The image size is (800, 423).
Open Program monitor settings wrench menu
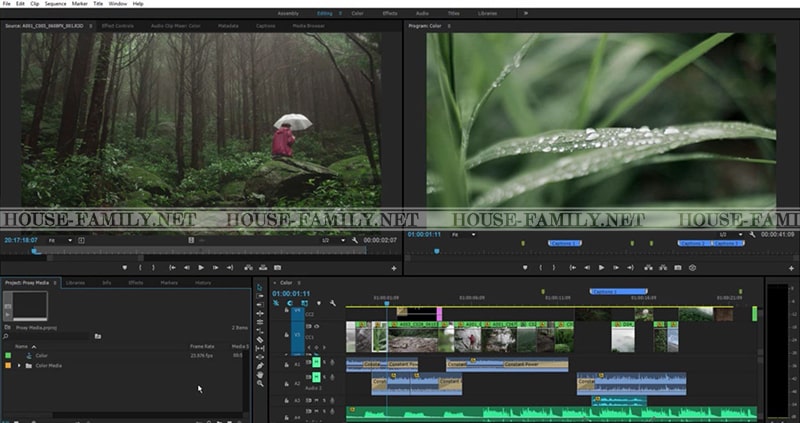pos(752,235)
